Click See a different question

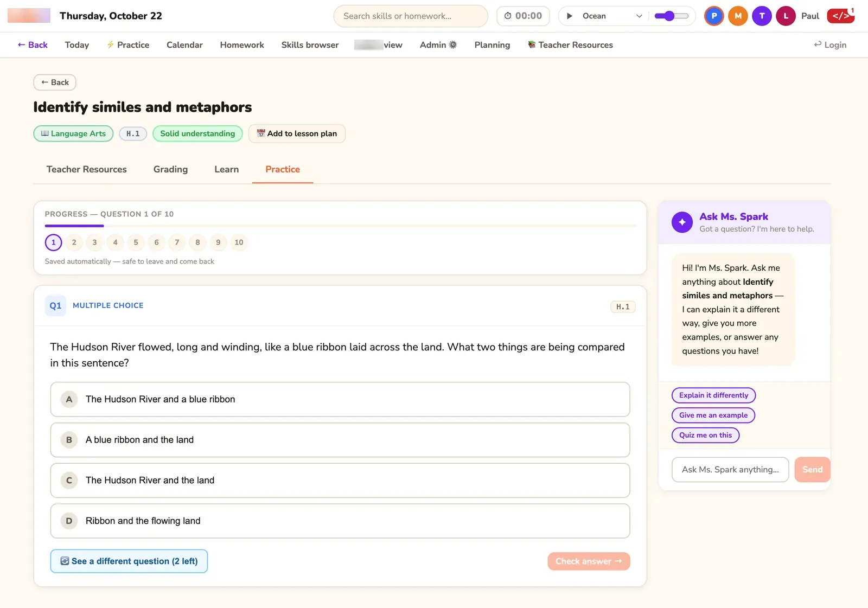tap(129, 561)
